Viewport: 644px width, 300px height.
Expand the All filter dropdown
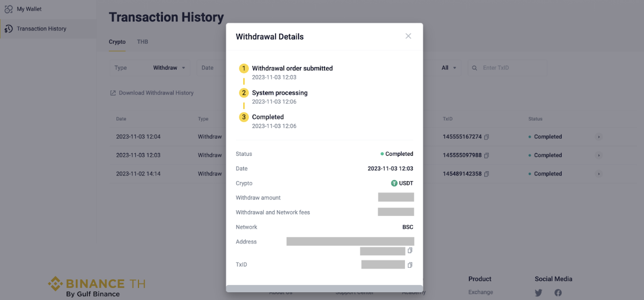[x=449, y=68]
